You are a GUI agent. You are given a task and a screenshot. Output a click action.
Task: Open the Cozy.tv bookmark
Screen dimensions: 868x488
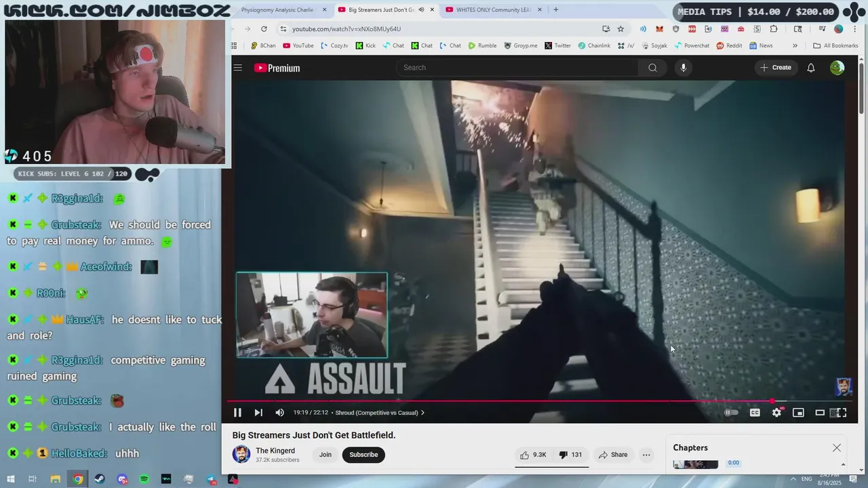pos(334,45)
